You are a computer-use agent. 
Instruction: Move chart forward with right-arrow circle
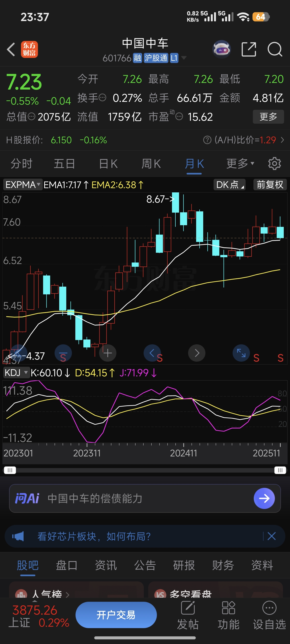(197, 353)
